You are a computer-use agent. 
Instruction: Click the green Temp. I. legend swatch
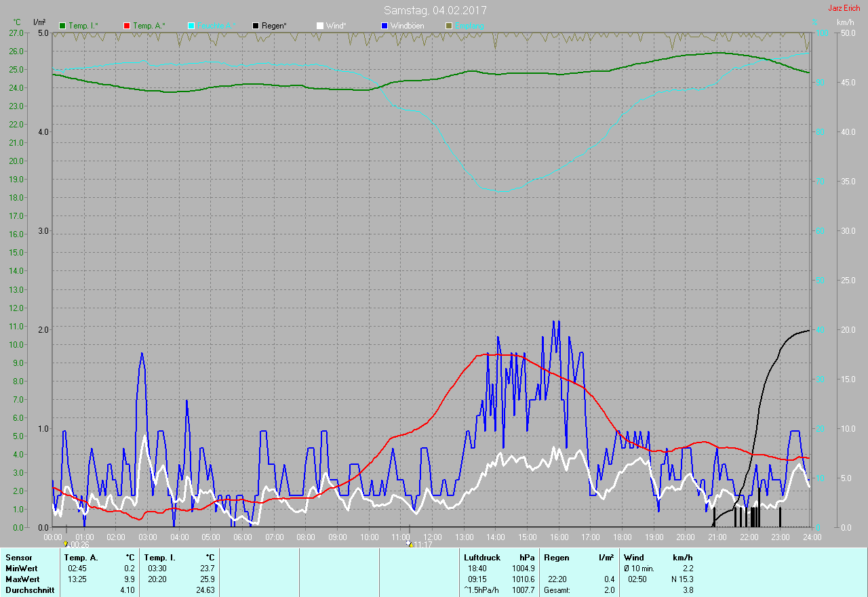pyautogui.click(x=63, y=26)
